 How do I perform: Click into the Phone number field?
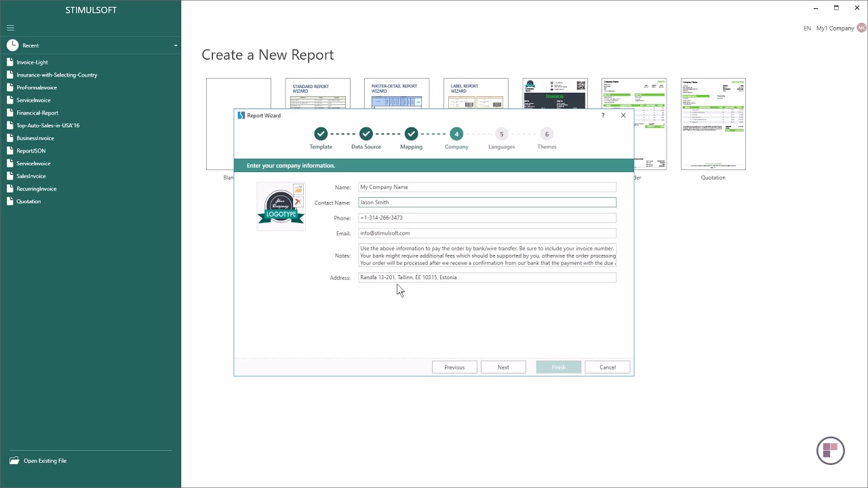[x=487, y=218]
